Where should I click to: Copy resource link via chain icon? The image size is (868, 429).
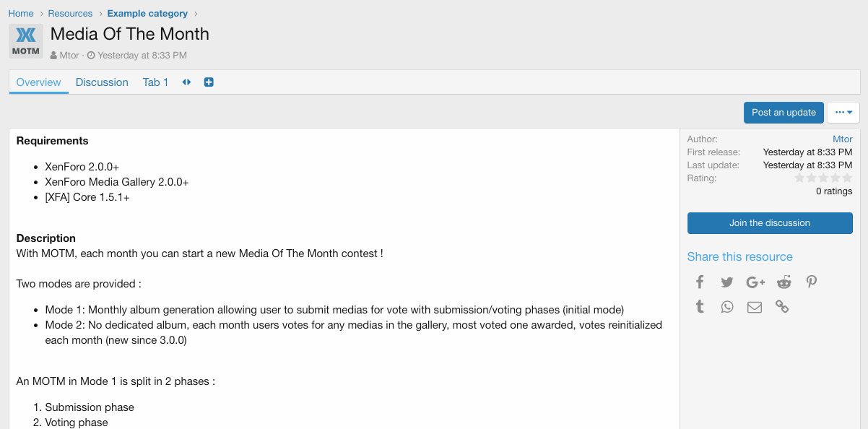click(x=782, y=307)
